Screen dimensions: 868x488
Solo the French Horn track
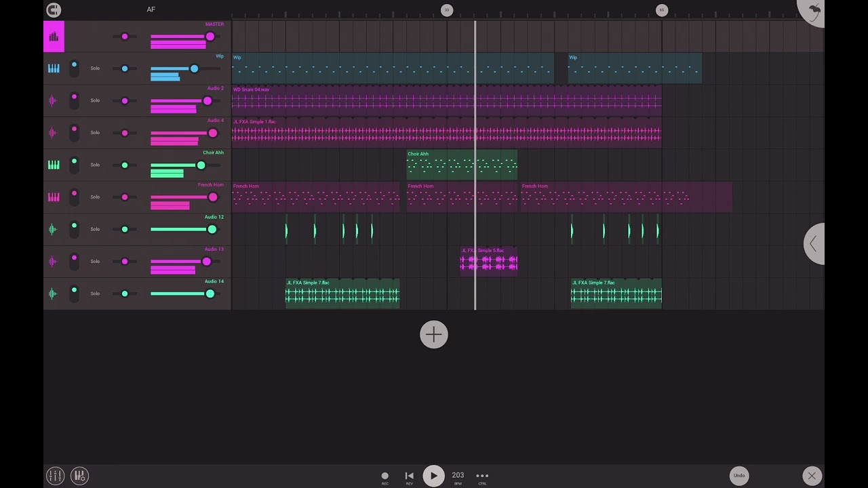pyautogui.click(x=95, y=197)
